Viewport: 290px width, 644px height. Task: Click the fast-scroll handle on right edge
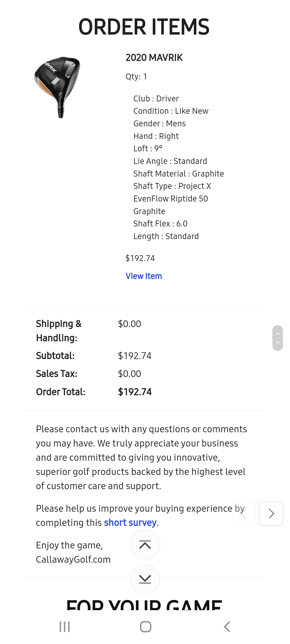coord(278,338)
